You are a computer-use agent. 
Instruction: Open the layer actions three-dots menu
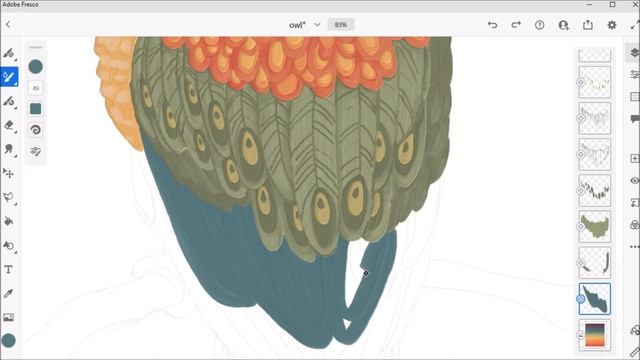(634, 247)
